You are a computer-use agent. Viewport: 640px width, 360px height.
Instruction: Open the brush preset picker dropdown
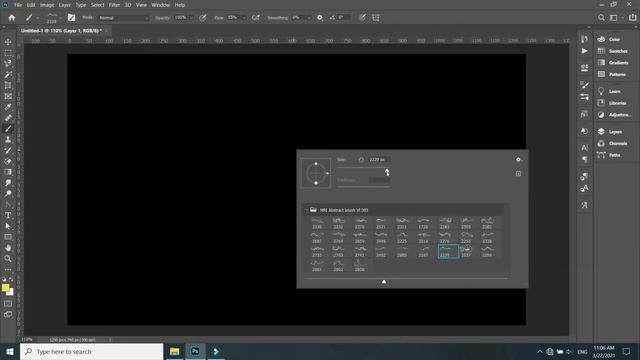click(x=60, y=18)
